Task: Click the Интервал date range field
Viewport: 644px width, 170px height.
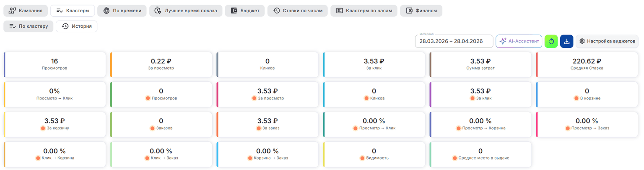Action: 454,41
